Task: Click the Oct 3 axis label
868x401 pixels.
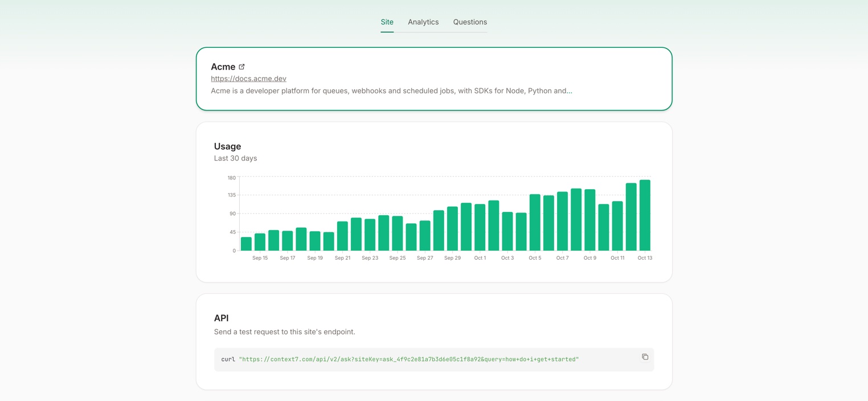Action: tap(507, 258)
